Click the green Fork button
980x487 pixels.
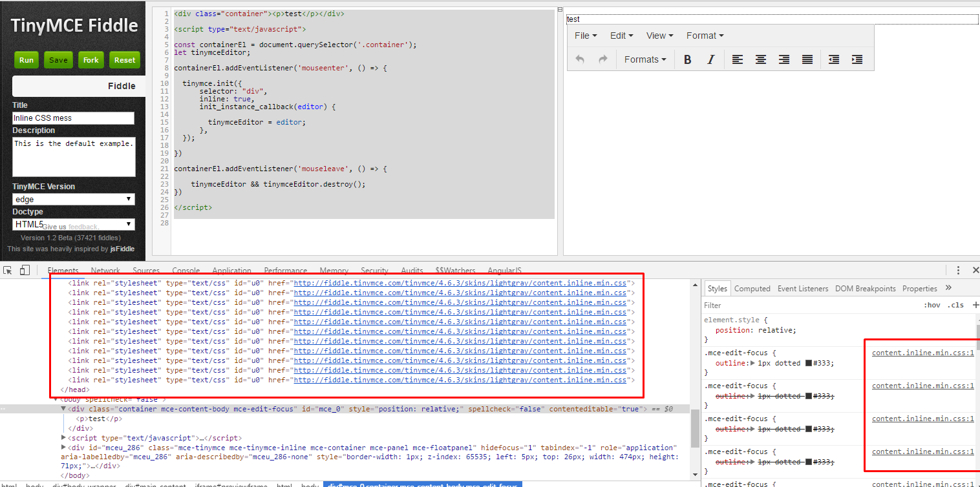tap(91, 60)
